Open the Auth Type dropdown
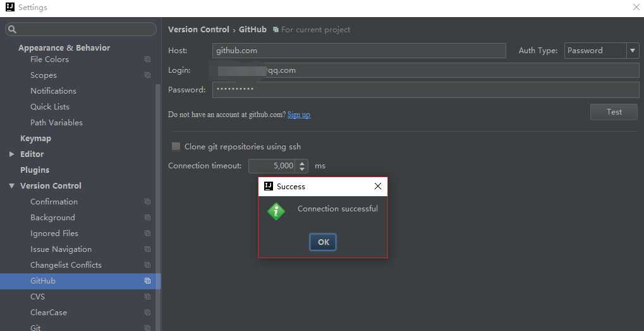 coord(632,51)
